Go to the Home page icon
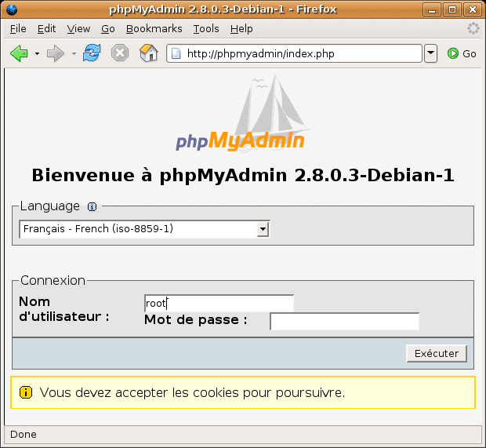Image resolution: width=486 pixels, height=448 pixels. tap(149, 53)
